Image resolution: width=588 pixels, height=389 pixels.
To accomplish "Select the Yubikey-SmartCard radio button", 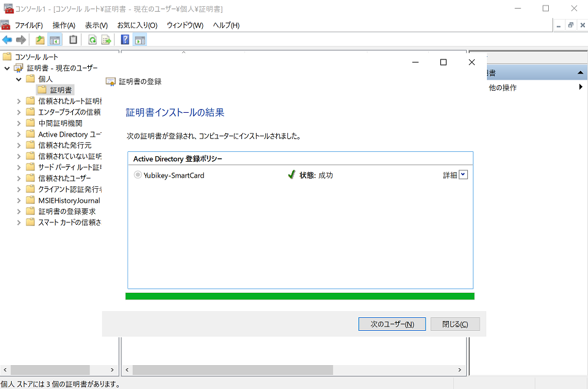I will pyautogui.click(x=137, y=175).
